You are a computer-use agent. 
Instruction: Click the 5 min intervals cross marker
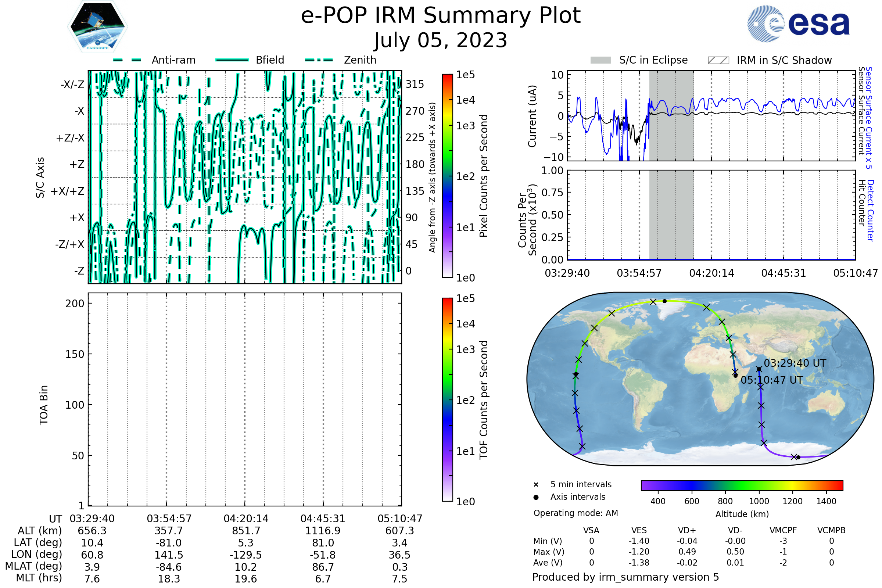[536, 485]
